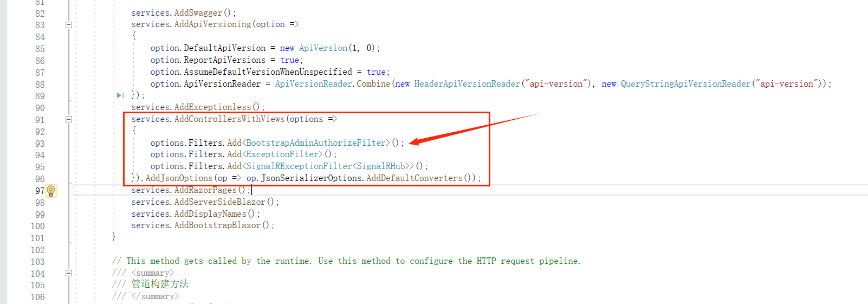Image resolution: width=868 pixels, height=304 pixels.
Task: Click the Chinese summary comment 管道构建方法
Action: click(x=160, y=284)
